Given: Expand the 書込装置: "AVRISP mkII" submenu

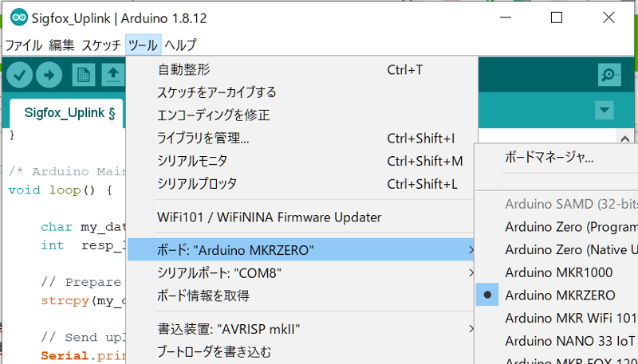Looking at the screenshot, I should point(301,329).
